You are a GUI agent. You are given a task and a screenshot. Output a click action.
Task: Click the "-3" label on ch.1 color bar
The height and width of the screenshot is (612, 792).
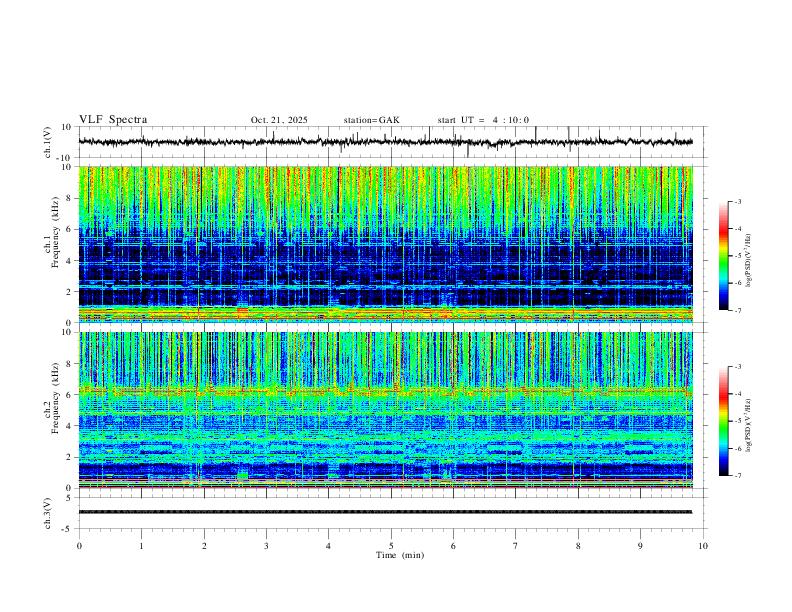[x=738, y=201]
